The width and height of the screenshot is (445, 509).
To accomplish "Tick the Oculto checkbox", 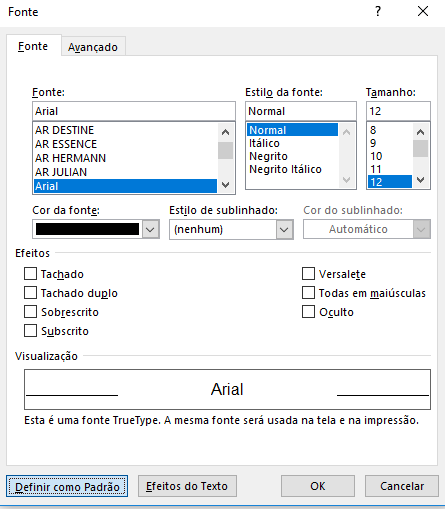I will click(x=308, y=312).
